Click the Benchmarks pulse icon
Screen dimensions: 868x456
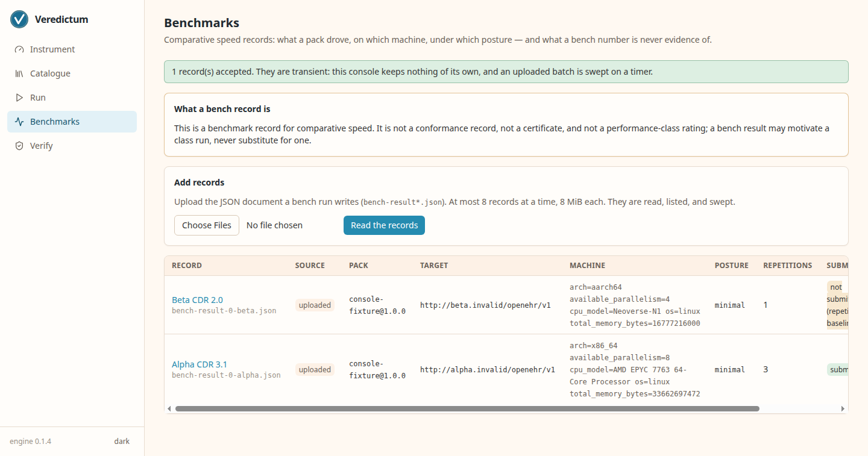point(19,122)
